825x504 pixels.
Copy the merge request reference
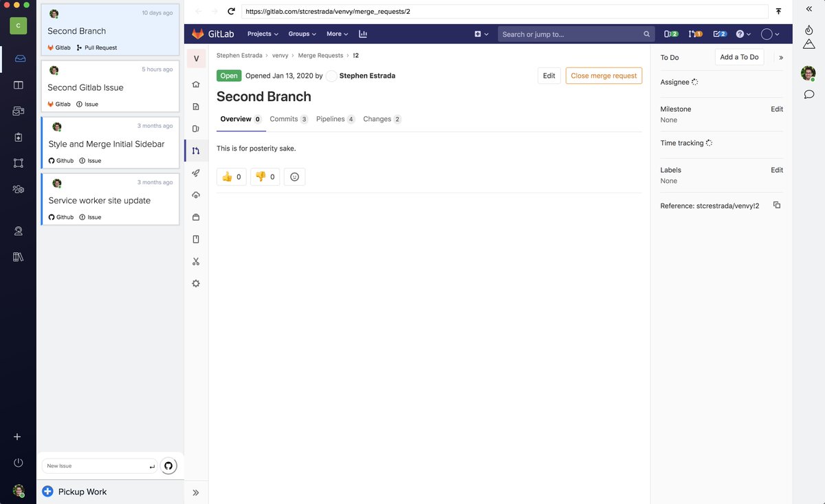(x=777, y=205)
